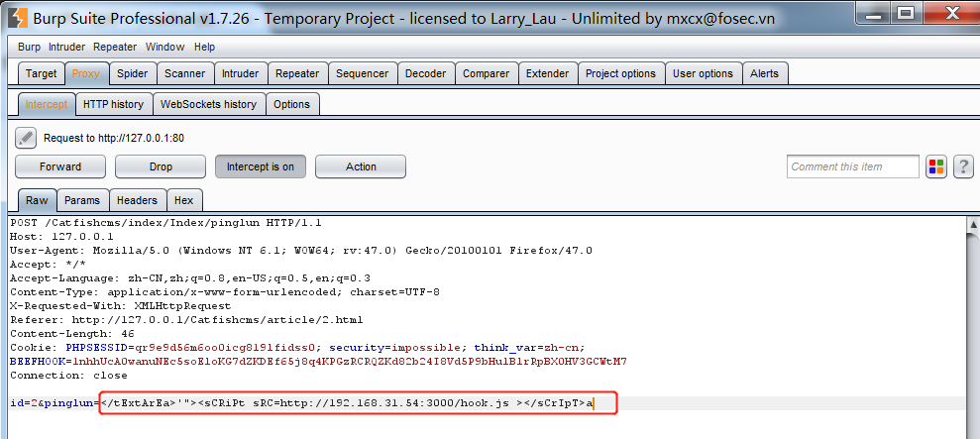980x439 pixels.
Task: Click the Forward button
Action: pos(60,166)
